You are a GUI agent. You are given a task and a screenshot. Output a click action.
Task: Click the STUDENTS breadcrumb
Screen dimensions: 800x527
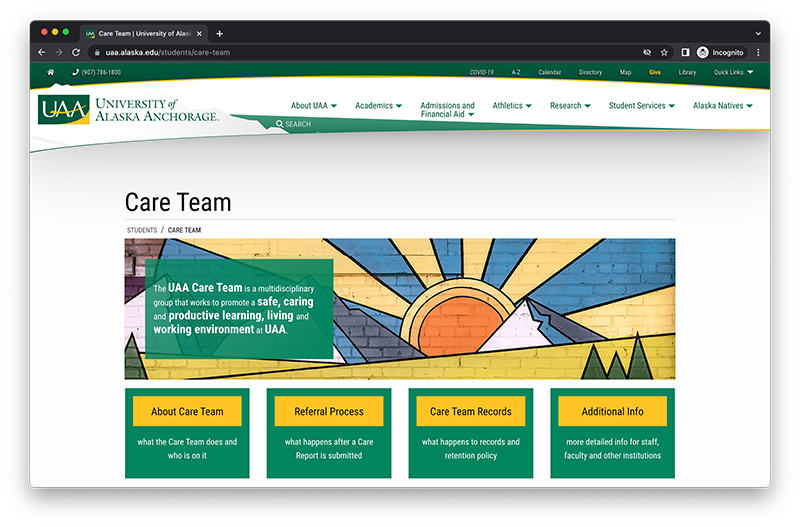[x=142, y=230]
